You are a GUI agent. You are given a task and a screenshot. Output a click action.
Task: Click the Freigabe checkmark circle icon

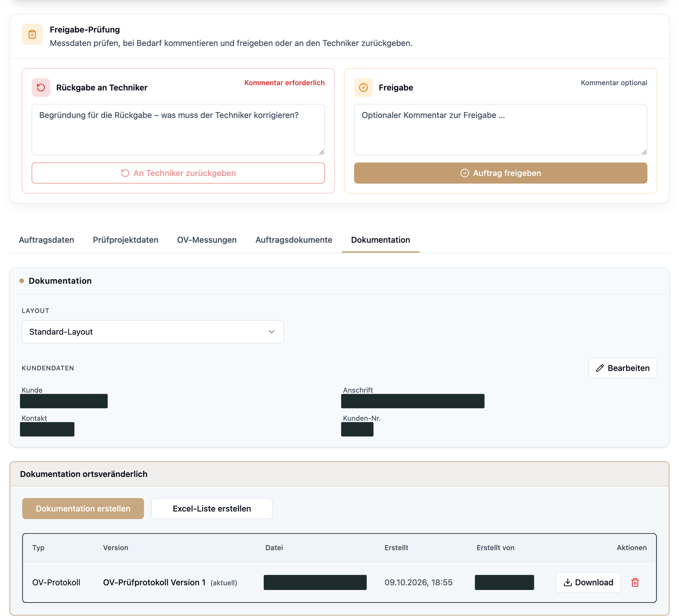click(363, 87)
